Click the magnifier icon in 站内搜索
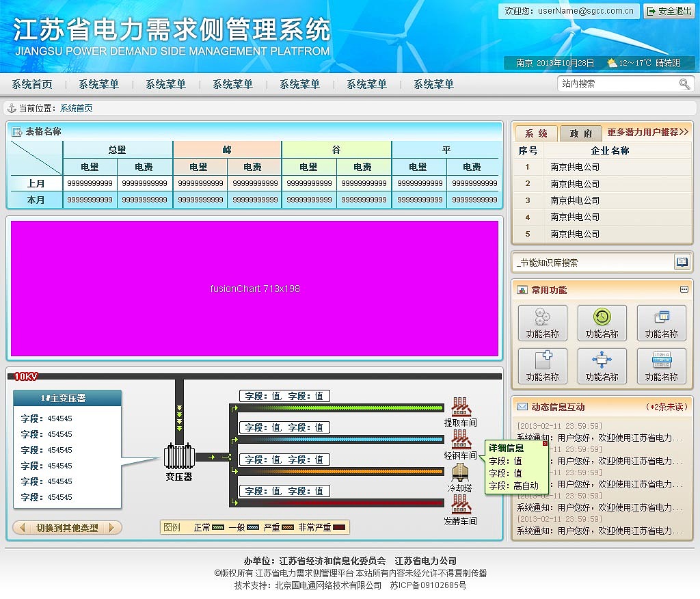700x599 pixels. (684, 83)
